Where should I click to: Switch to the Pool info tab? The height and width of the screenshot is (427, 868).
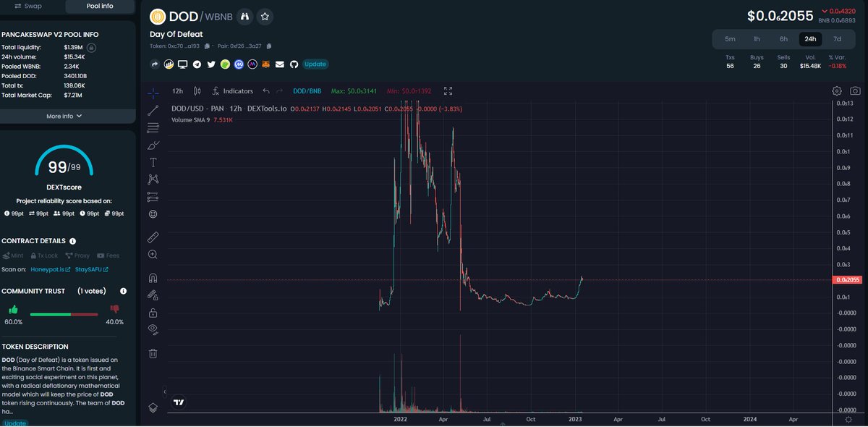click(100, 6)
